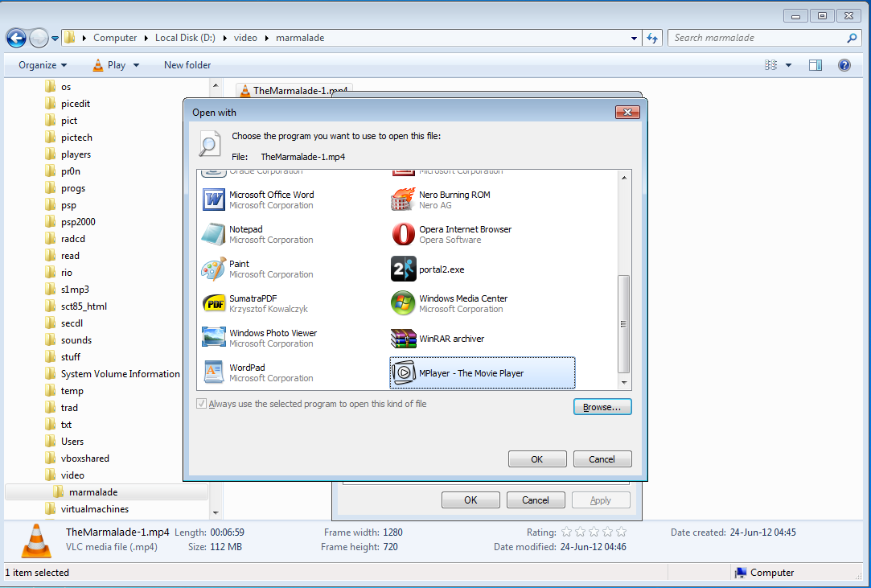The width and height of the screenshot is (871, 588).
Task: Expand the chevron after Computer in address bar
Action: click(146, 38)
